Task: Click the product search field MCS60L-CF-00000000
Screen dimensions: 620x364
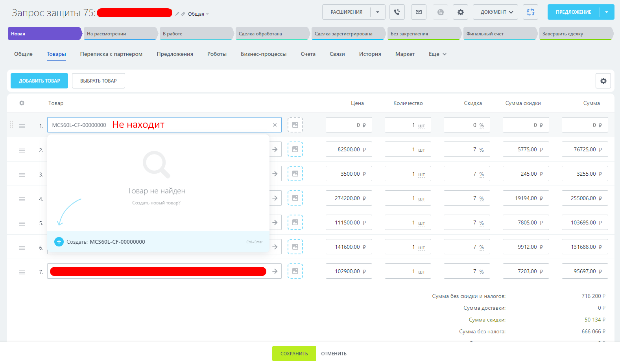Action: pos(164,125)
